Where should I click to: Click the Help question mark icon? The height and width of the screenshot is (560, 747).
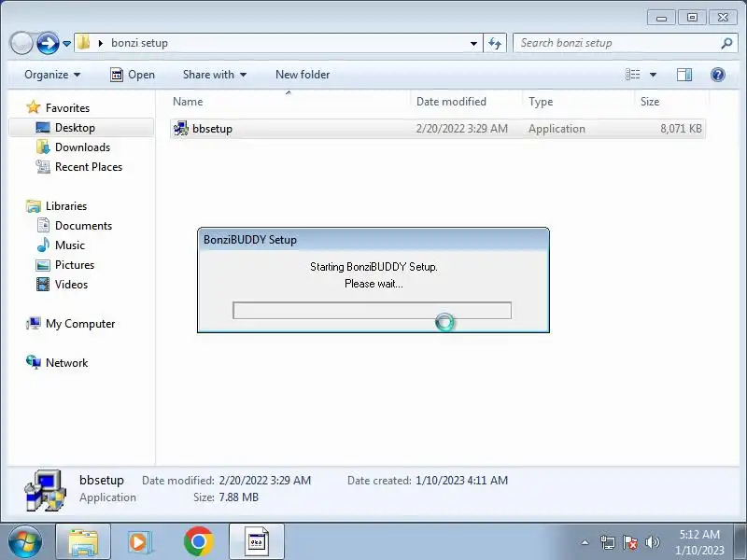coord(717,75)
